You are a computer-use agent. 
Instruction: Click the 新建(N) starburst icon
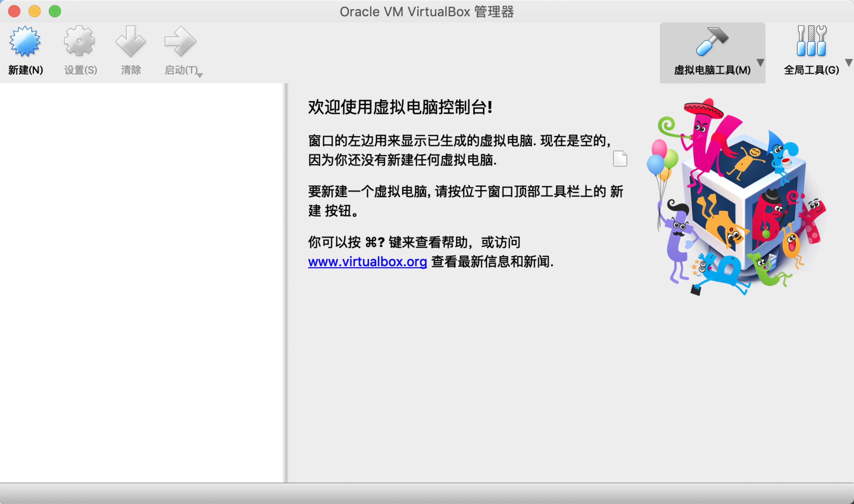coord(25,41)
